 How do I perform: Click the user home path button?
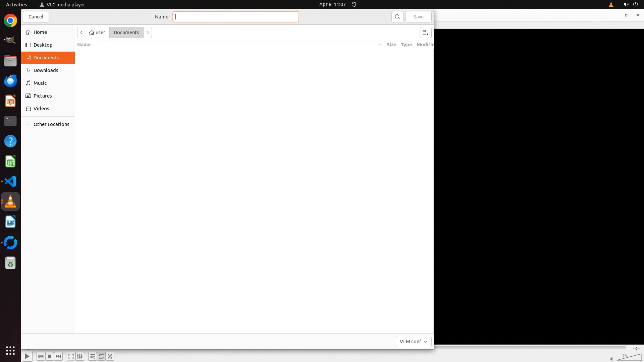pos(98,33)
